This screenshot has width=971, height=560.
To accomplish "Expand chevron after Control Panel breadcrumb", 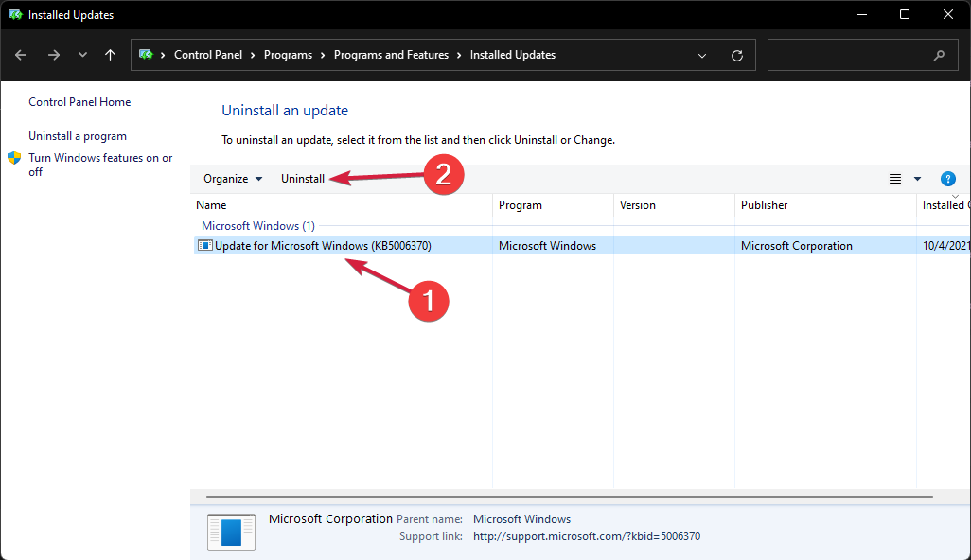I will [x=253, y=55].
